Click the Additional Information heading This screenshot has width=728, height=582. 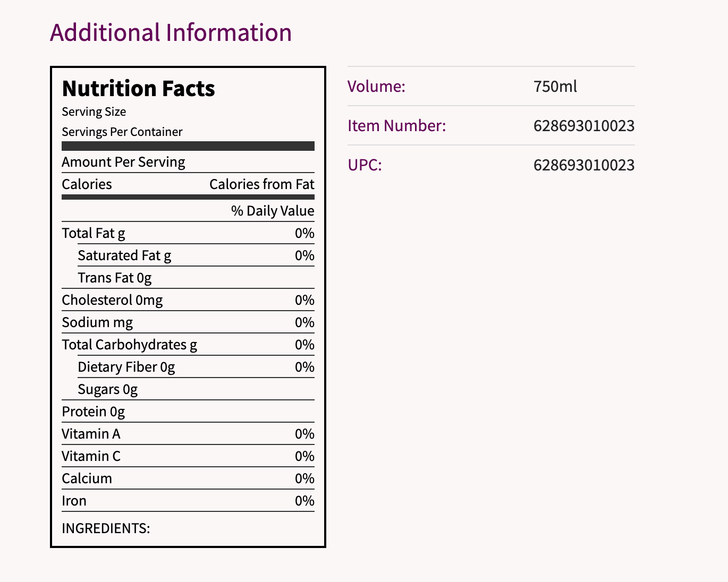tap(171, 33)
